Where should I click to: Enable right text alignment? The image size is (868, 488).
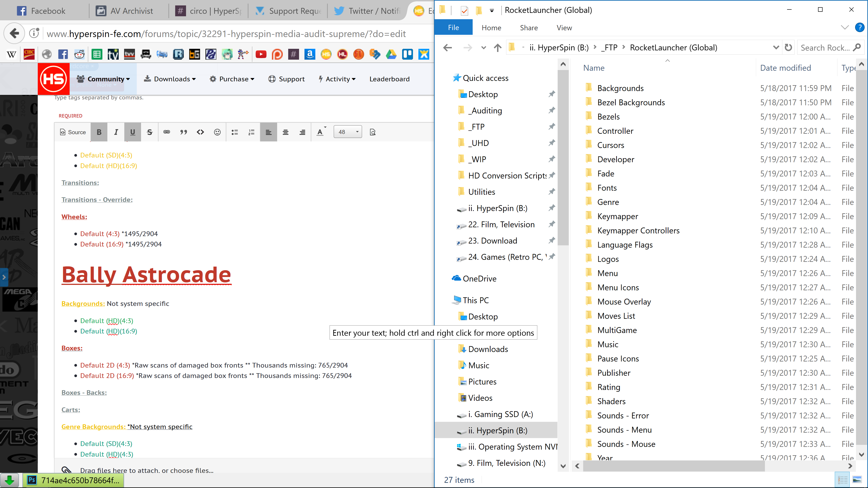tap(302, 132)
